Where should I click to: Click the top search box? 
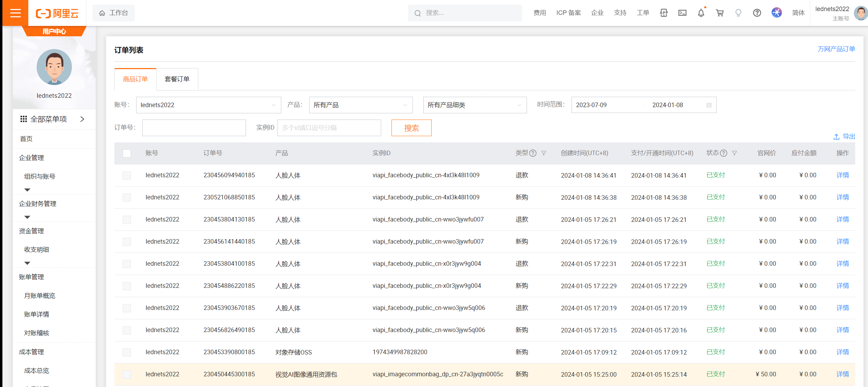465,13
